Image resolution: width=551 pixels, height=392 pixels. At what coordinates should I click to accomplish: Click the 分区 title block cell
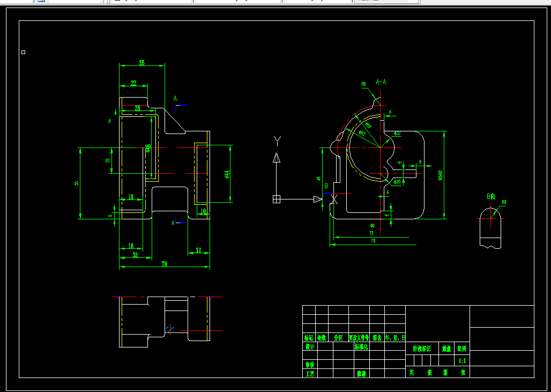click(338, 338)
